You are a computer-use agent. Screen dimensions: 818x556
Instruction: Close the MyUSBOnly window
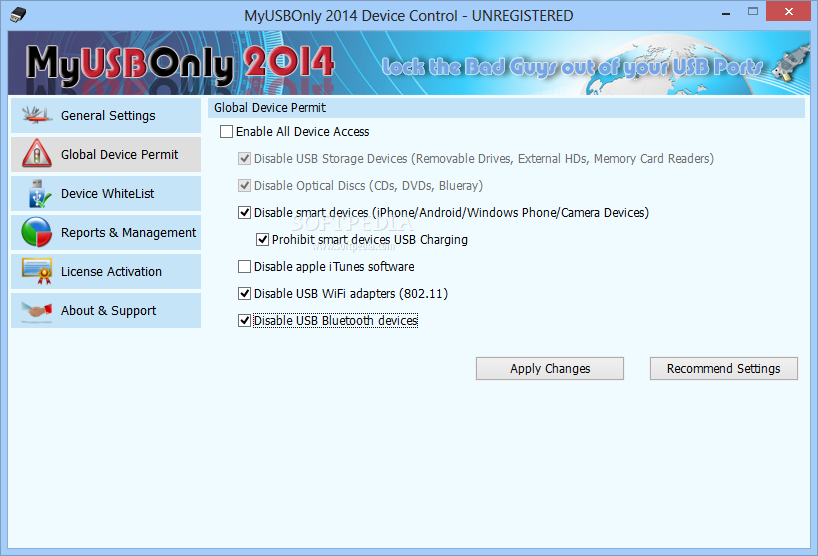789,11
